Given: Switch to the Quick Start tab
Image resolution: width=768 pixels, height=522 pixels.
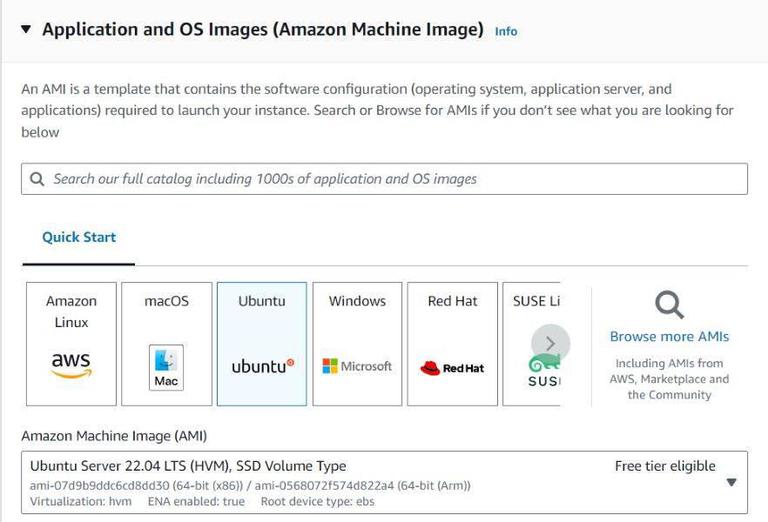Looking at the screenshot, I should pos(79,237).
